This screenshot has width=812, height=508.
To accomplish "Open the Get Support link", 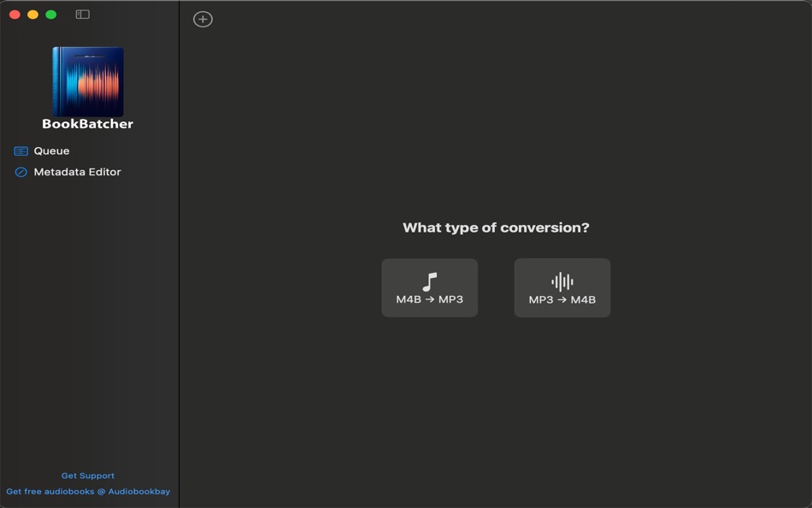I will [x=88, y=476].
